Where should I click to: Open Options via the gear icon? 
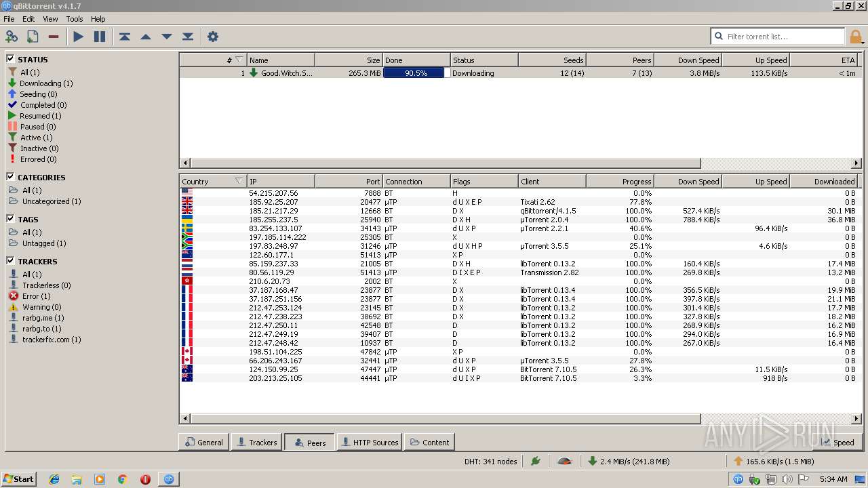point(213,37)
